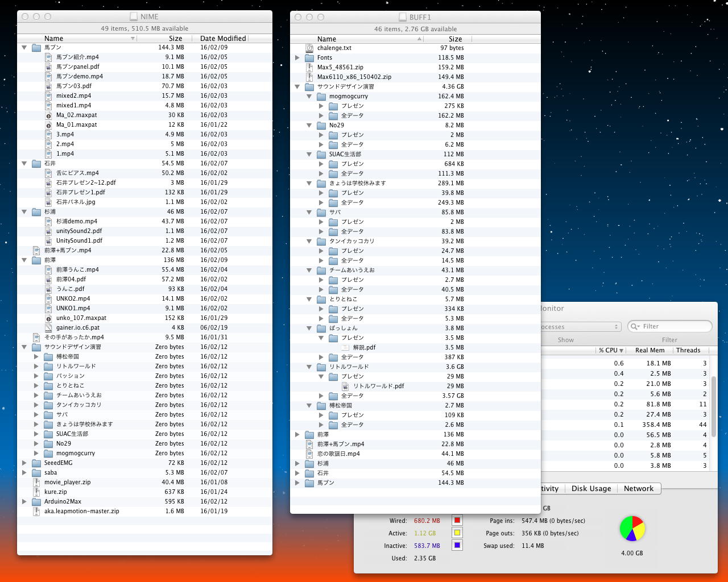Select 前澤+馬ブン.mp4 in the BUFF1 window

(x=415, y=444)
